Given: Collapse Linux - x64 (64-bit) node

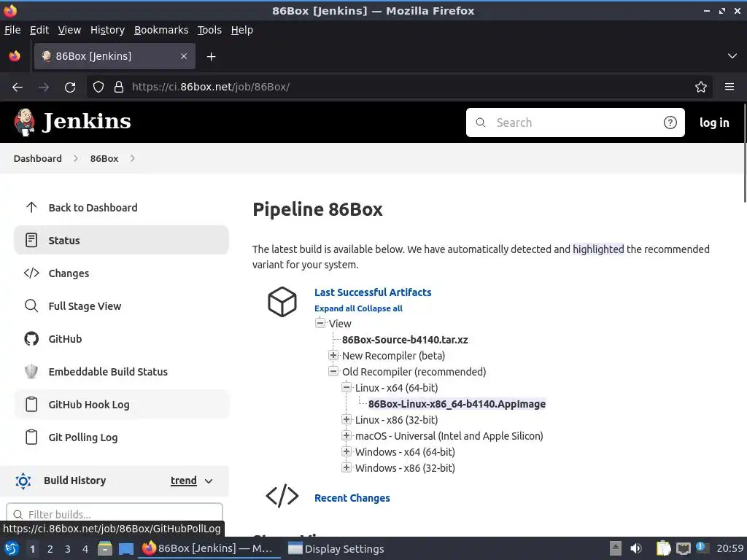Looking at the screenshot, I should click(347, 387).
